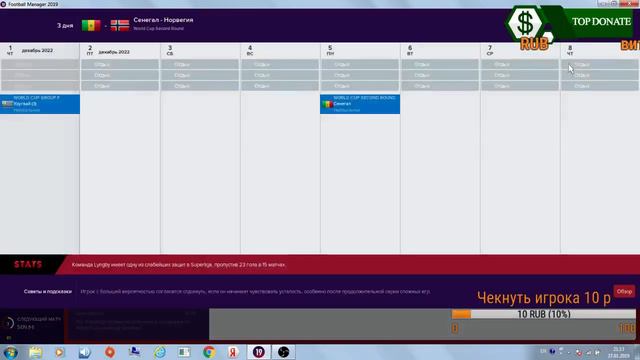Open the Сенегал - Норвегия match title
Screen dimensions: 640x360
(x=163, y=20)
